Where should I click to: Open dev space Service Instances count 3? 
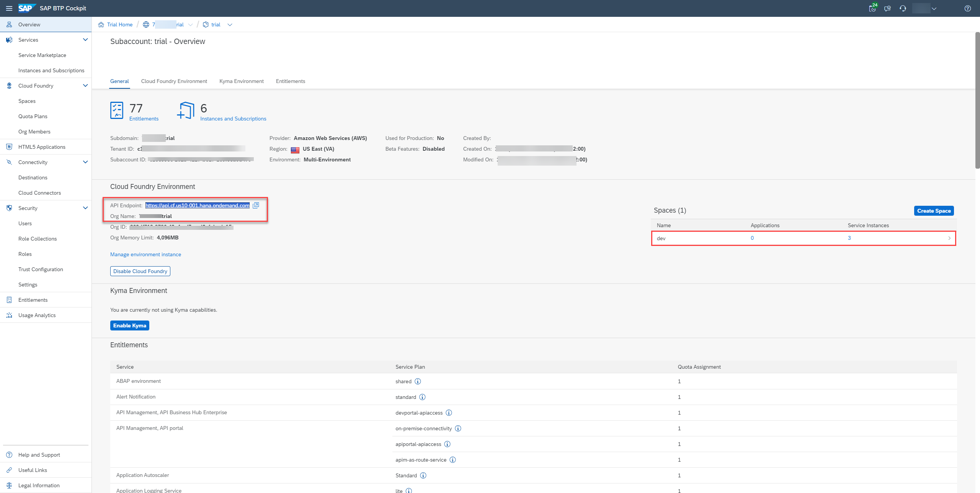[849, 238]
